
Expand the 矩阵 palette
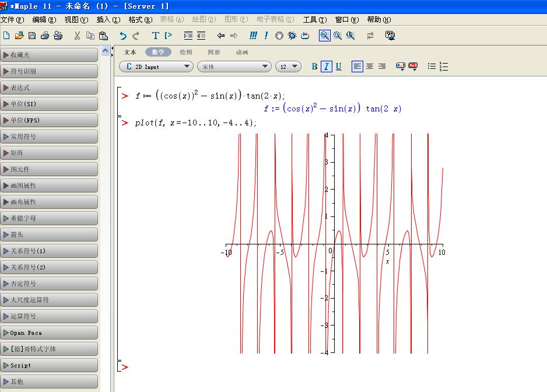pyautogui.click(x=49, y=153)
